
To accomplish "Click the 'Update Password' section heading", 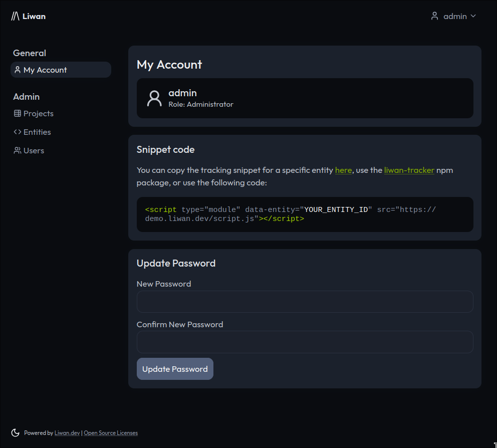I will coord(176,263).
